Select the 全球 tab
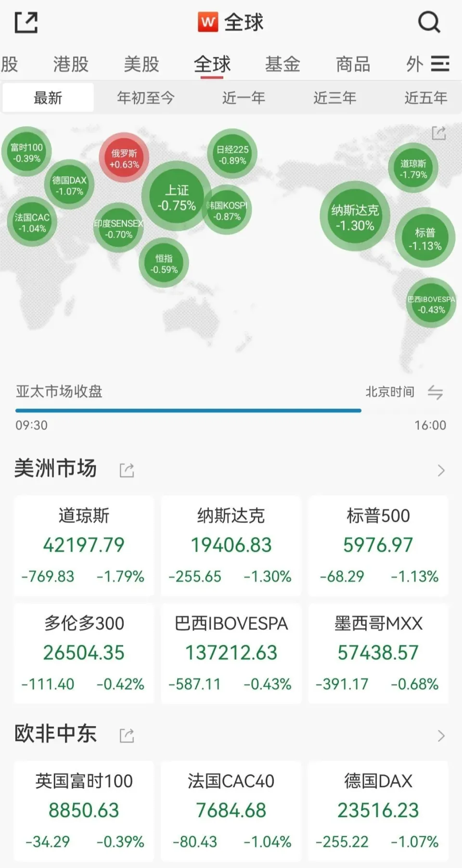462x868 pixels. [212, 64]
